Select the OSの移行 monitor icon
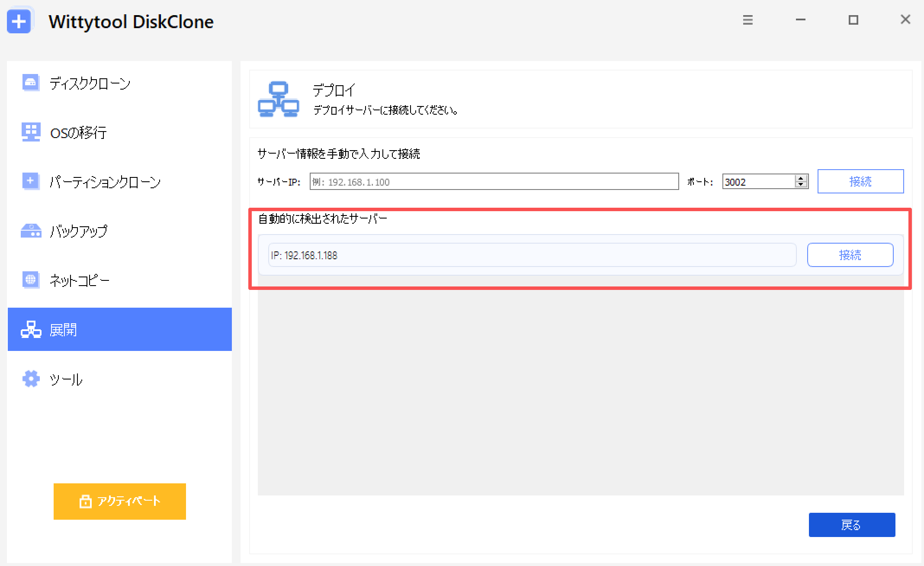Viewport: 924px width, 566px height. 31,132
